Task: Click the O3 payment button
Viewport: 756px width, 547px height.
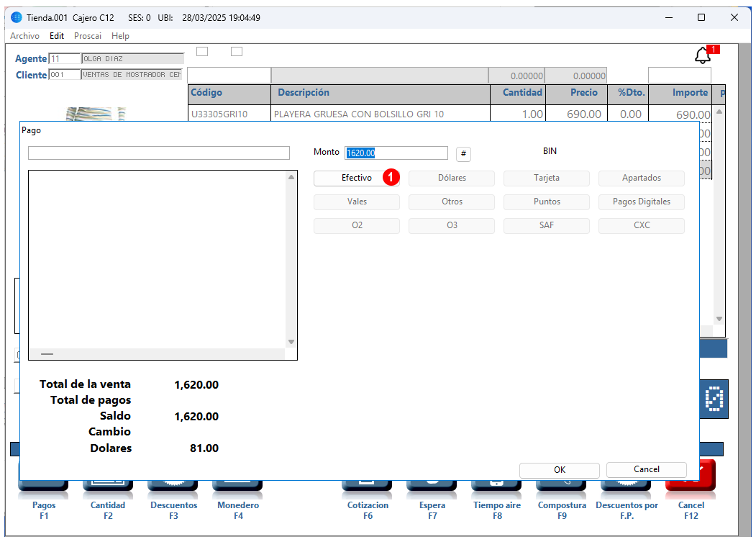Action: pyautogui.click(x=452, y=225)
